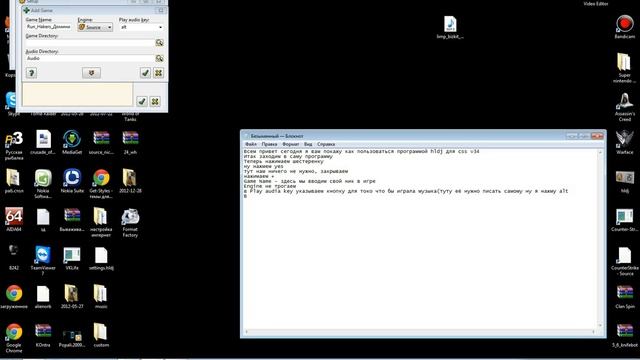Browse for the Game Directory folder
This screenshot has height=360, width=640.
(x=160, y=43)
